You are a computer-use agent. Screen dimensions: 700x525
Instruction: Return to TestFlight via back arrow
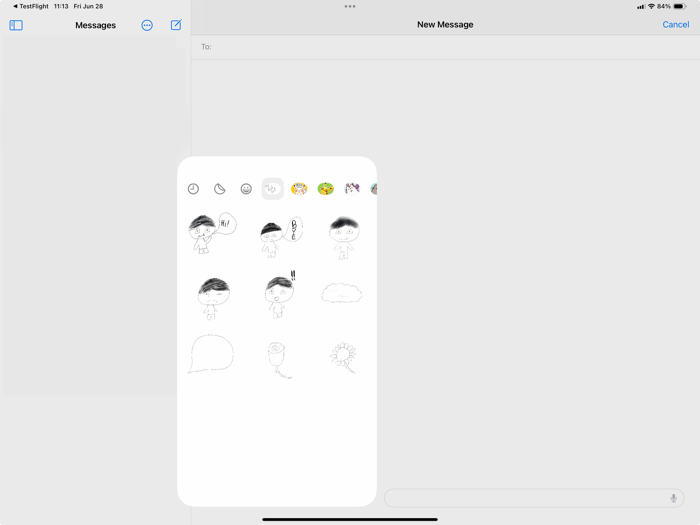click(x=31, y=6)
